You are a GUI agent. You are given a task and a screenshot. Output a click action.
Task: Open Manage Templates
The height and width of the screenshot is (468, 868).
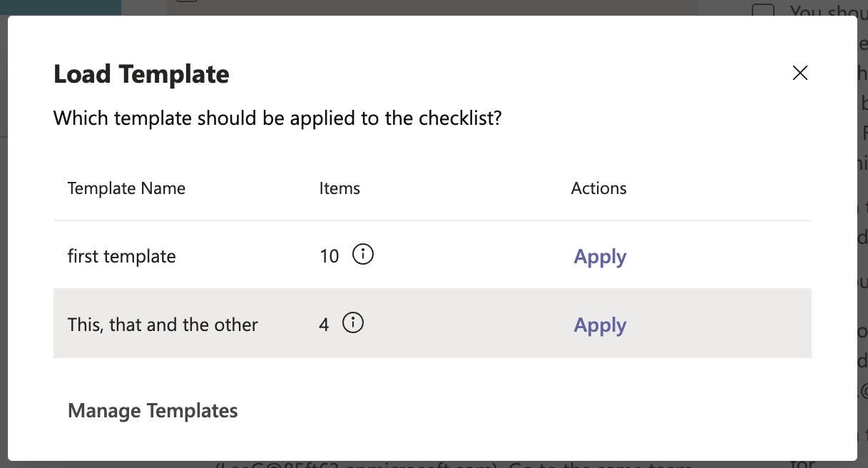152,410
